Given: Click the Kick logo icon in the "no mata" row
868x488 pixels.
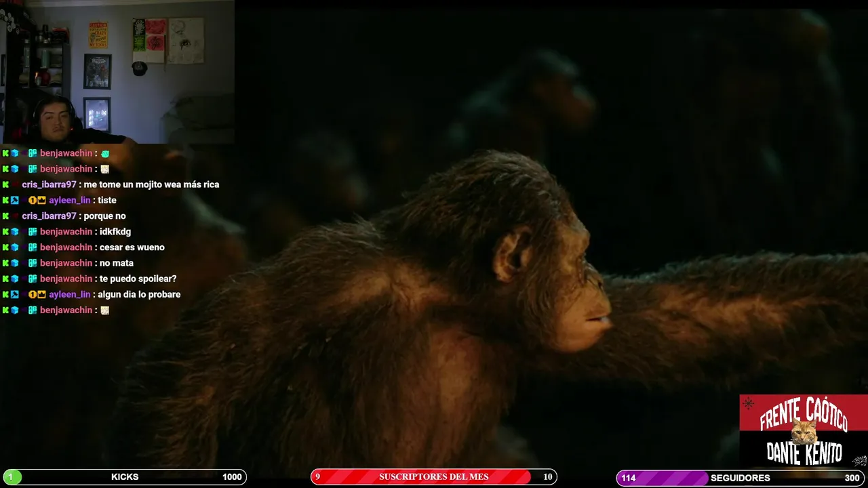Looking at the screenshot, I should (x=5, y=263).
